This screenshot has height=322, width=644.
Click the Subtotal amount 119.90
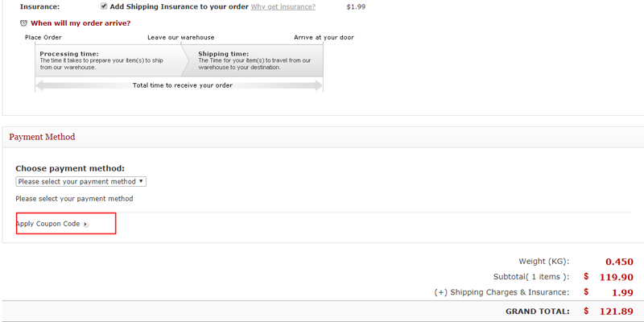[615, 277]
